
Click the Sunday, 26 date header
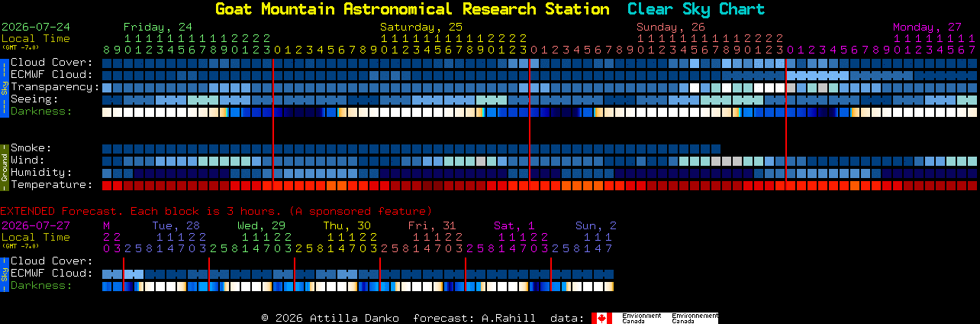(x=671, y=27)
